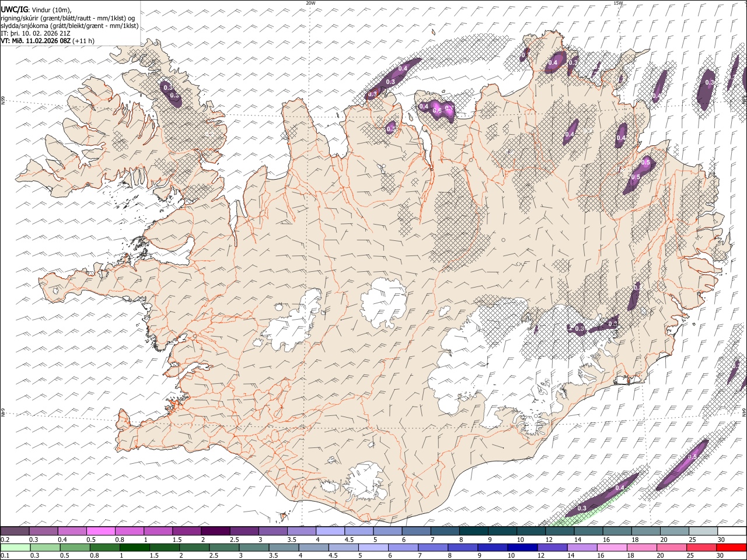Click the '0.6' precipitation value on the map
The image size is (747, 560).
click(437, 110)
